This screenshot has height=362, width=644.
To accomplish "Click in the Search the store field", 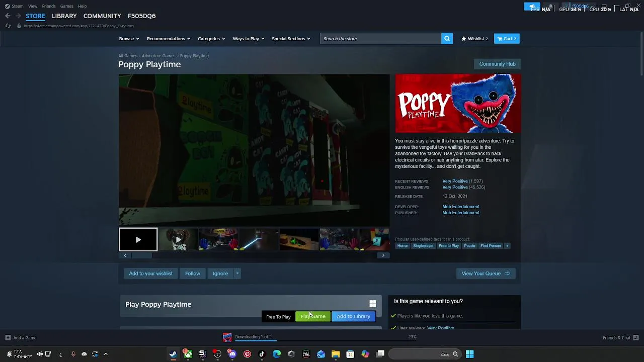I will [380, 39].
